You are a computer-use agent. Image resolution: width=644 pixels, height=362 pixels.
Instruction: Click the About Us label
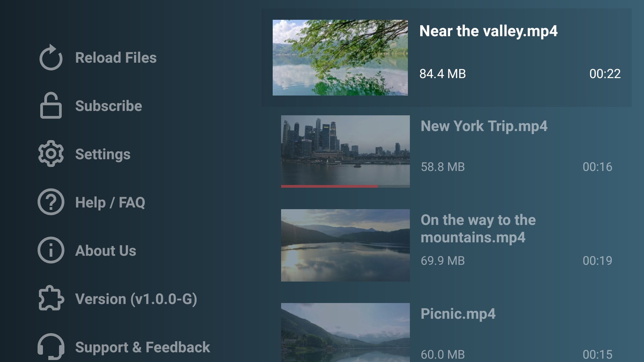coord(106,250)
